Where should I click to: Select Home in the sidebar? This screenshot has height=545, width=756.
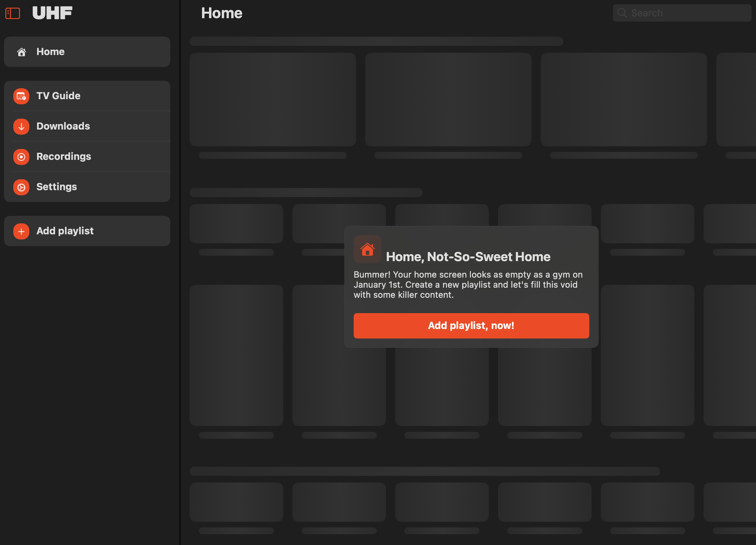(50, 52)
